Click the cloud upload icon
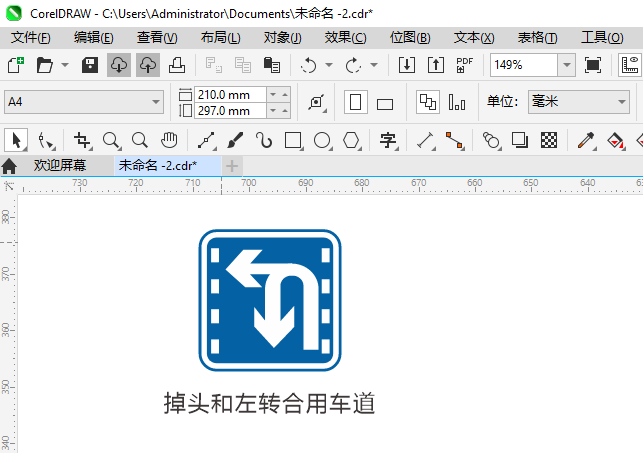This screenshot has height=453, width=643. tap(148, 65)
